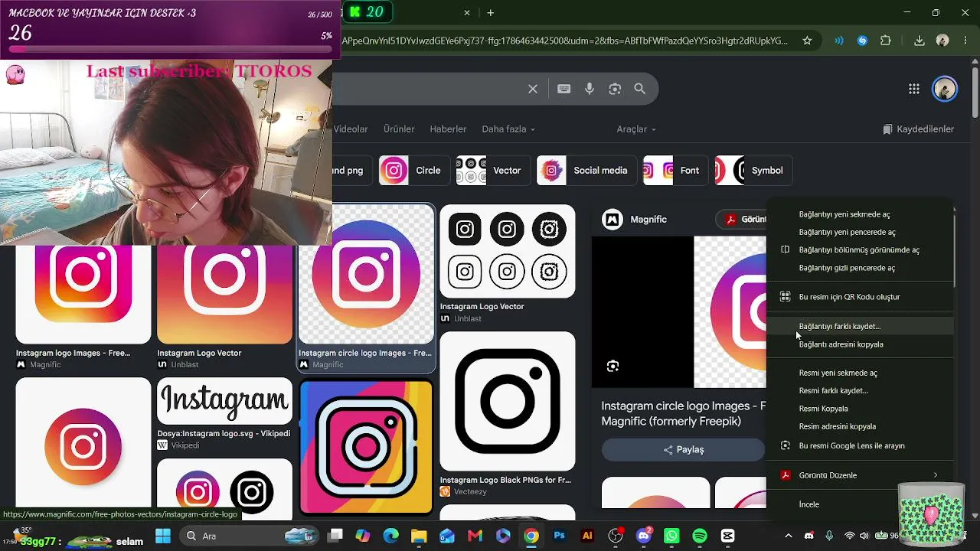Viewport: 980px width, 551px height.
Task: Choose Resmi Kopyala
Action: click(x=860, y=409)
